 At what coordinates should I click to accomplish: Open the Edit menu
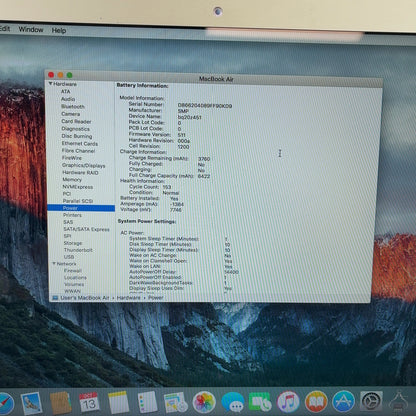5,29
